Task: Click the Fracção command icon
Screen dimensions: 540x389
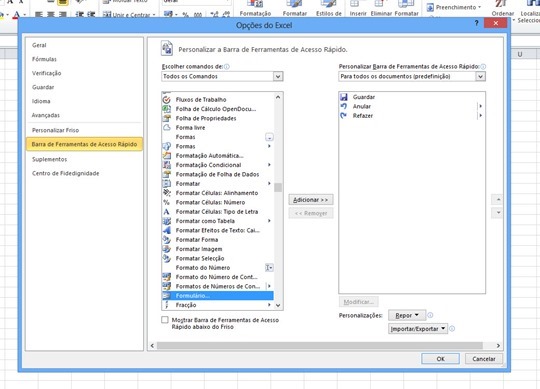Action: 167,305
